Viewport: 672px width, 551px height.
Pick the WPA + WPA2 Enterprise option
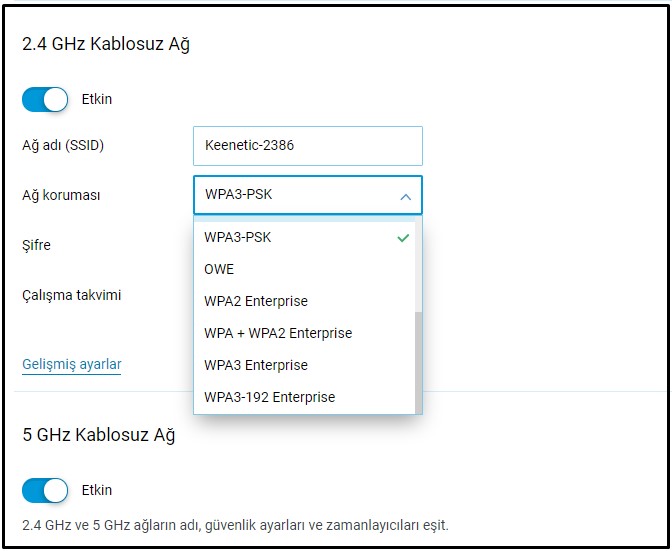278,333
